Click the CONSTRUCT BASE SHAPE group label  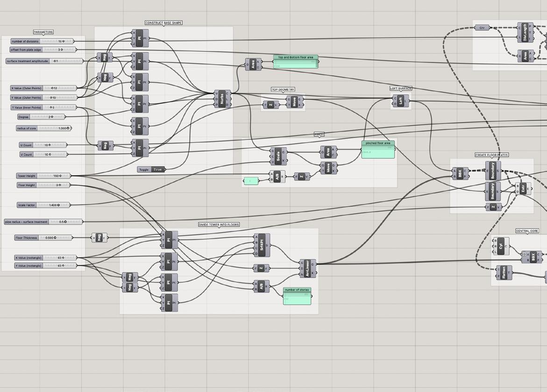pyautogui.click(x=163, y=23)
